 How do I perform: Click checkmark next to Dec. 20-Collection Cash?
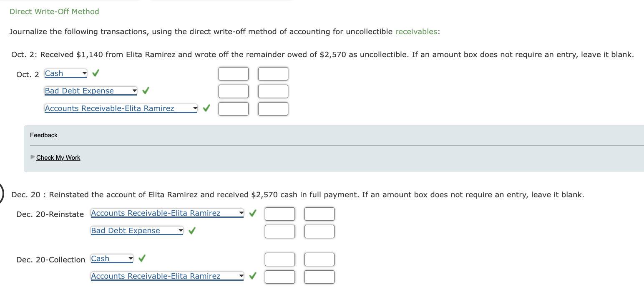pos(141,258)
